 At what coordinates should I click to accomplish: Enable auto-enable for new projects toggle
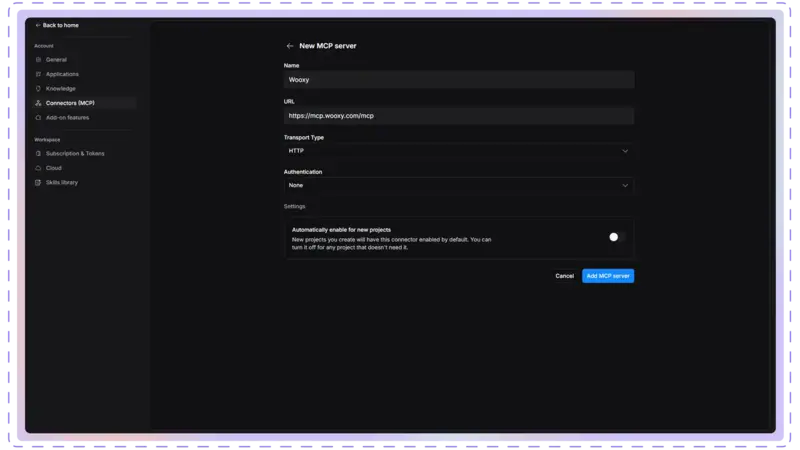(x=616, y=237)
